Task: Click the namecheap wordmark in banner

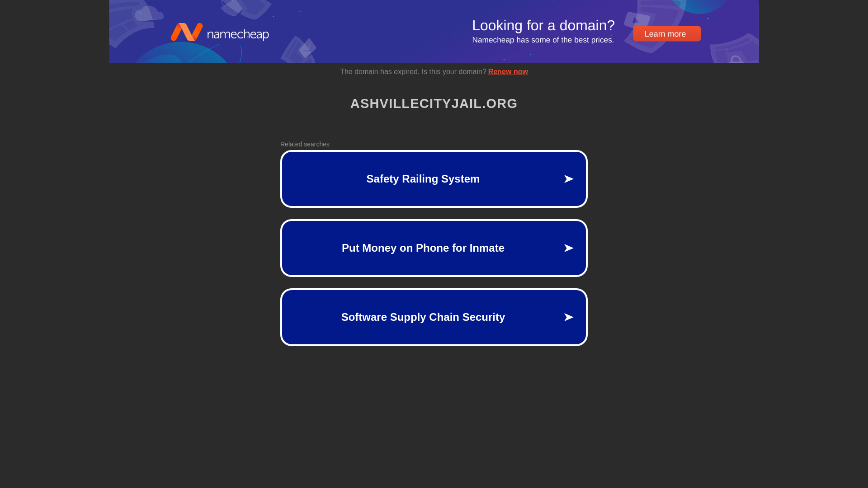Action: tap(238, 34)
